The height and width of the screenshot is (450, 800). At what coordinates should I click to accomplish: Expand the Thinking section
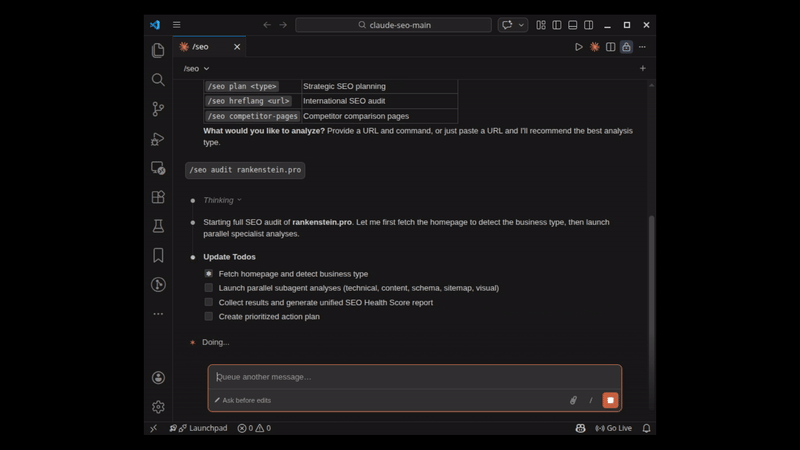pos(222,200)
